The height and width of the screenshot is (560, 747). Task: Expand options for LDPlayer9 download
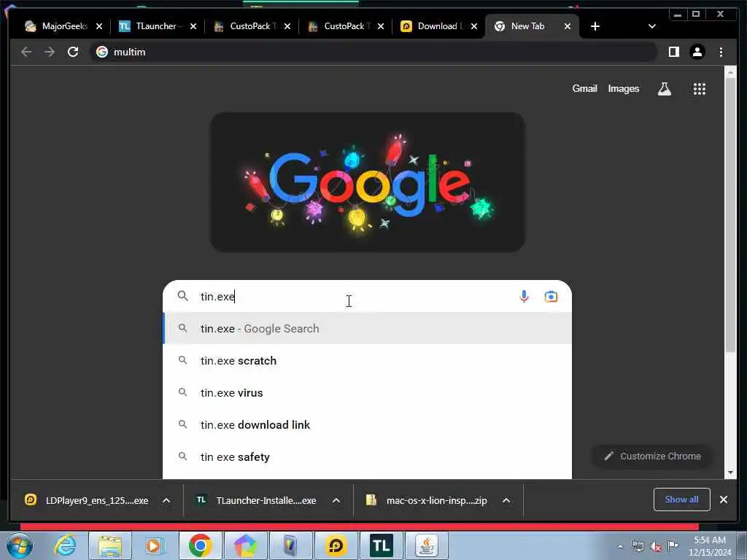[166, 500]
